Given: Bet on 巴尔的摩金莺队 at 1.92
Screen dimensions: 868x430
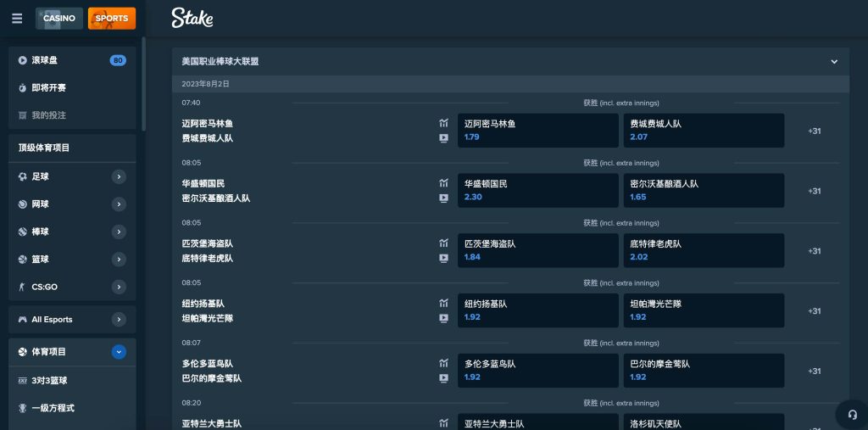Looking at the screenshot, I should 704,371.
